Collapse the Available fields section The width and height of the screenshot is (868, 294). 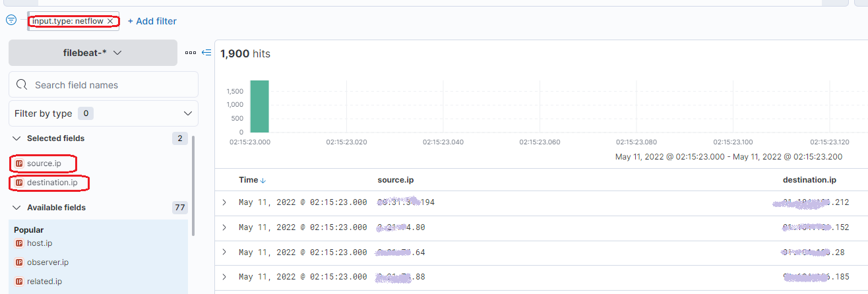click(x=17, y=208)
